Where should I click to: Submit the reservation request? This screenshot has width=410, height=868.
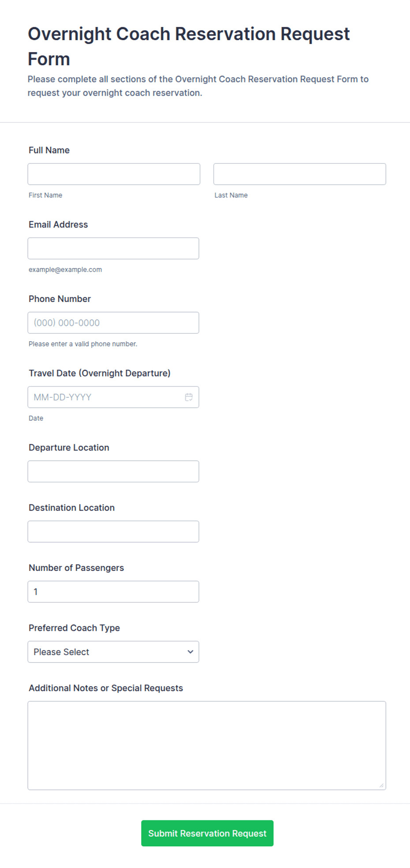tap(207, 833)
